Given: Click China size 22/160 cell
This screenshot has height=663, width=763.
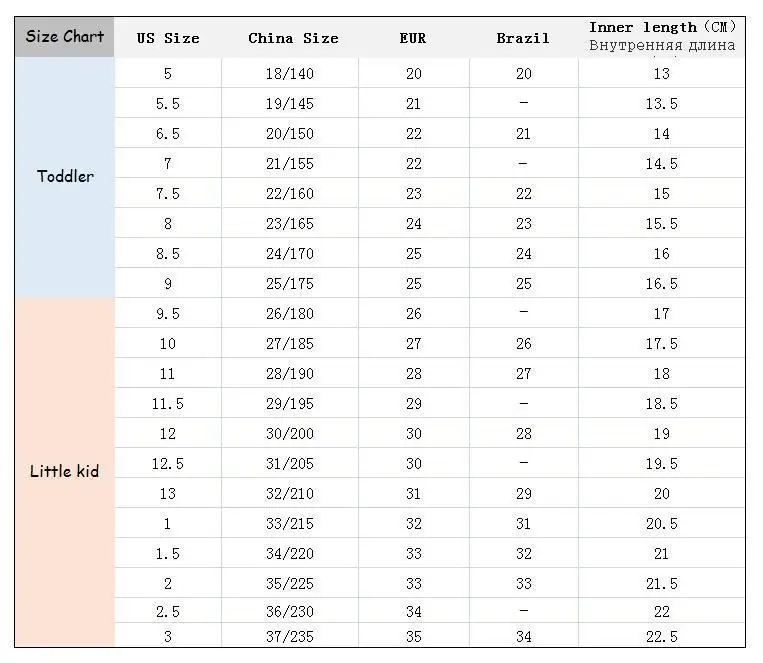Looking at the screenshot, I should coord(290,194).
